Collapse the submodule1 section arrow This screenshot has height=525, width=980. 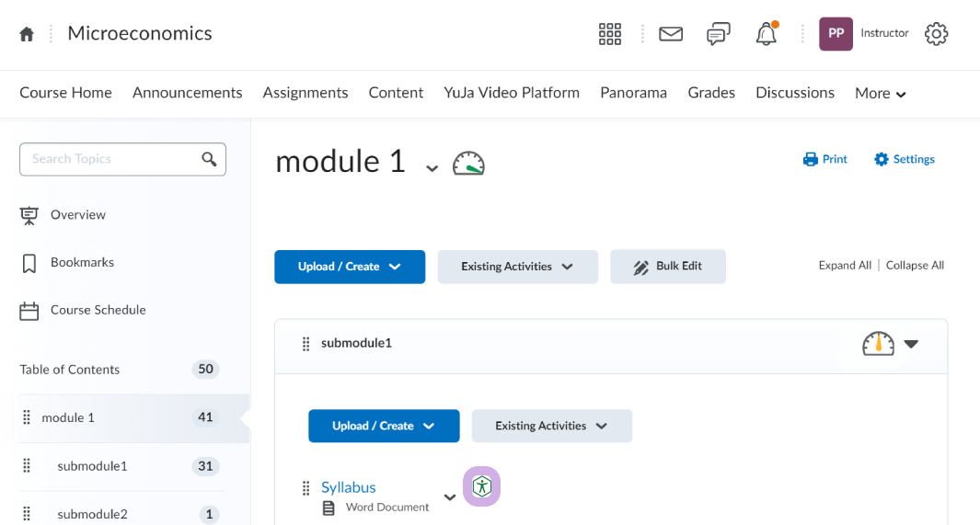[x=911, y=344]
